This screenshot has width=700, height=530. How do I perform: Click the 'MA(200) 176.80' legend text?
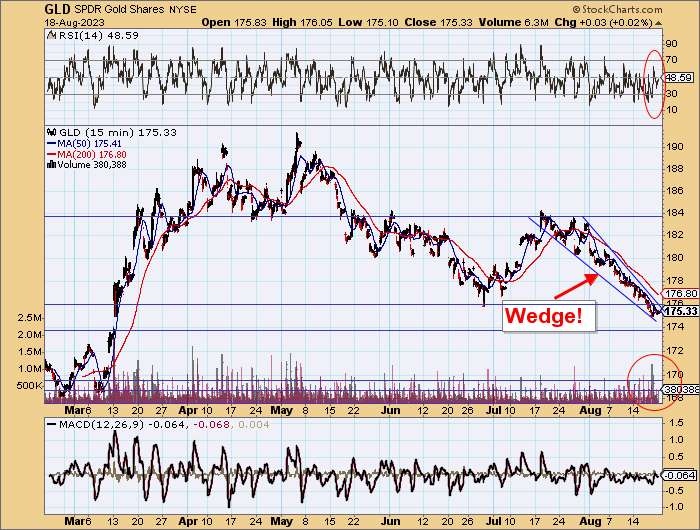[92, 154]
